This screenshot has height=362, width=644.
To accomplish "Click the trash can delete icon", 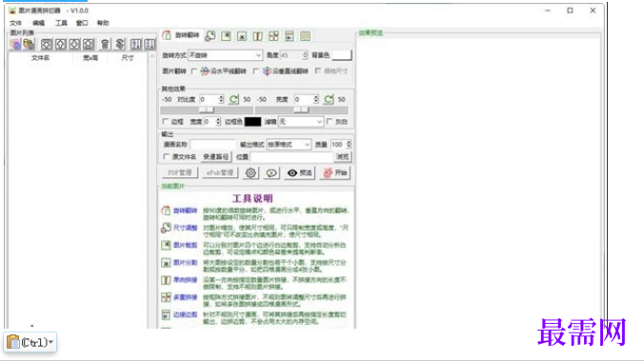I will click(105, 44).
